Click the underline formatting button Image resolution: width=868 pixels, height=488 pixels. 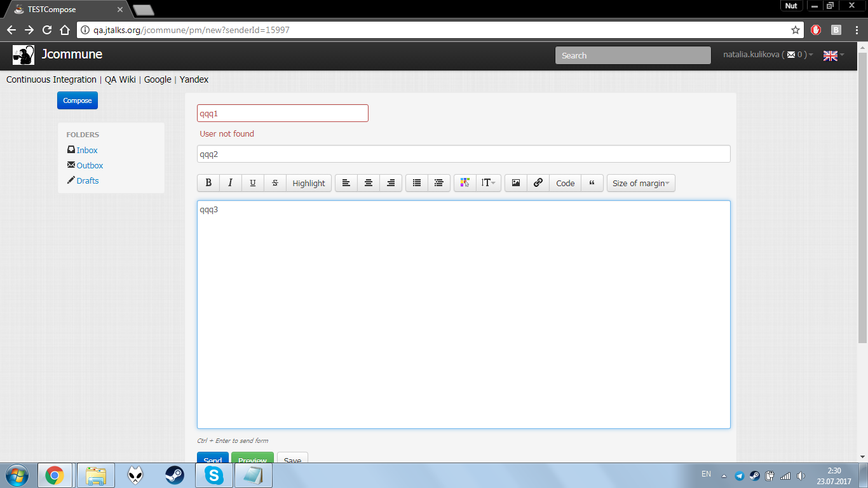coord(252,183)
